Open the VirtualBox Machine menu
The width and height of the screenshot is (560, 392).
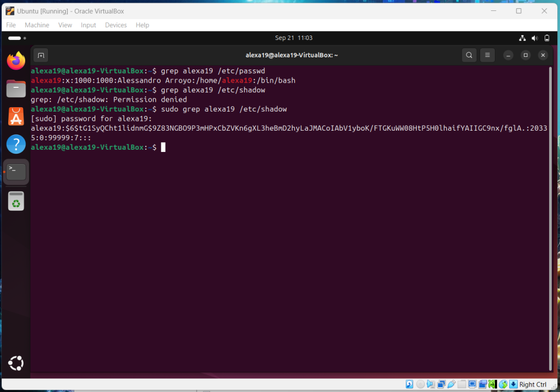(x=37, y=25)
